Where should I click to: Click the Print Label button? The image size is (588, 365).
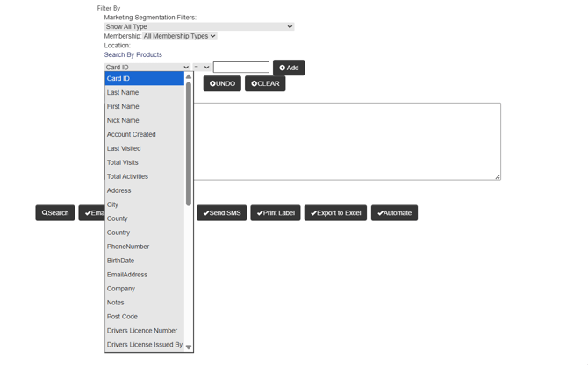(276, 213)
